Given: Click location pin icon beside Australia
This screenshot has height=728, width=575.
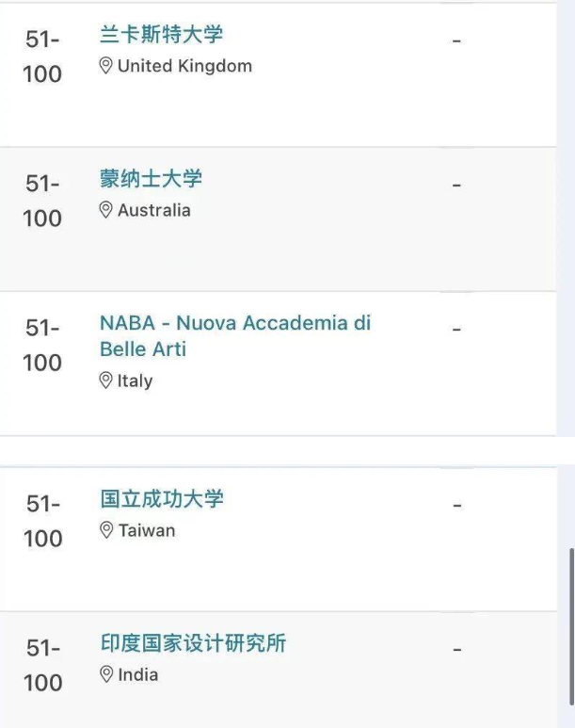Looking at the screenshot, I should [105, 210].
